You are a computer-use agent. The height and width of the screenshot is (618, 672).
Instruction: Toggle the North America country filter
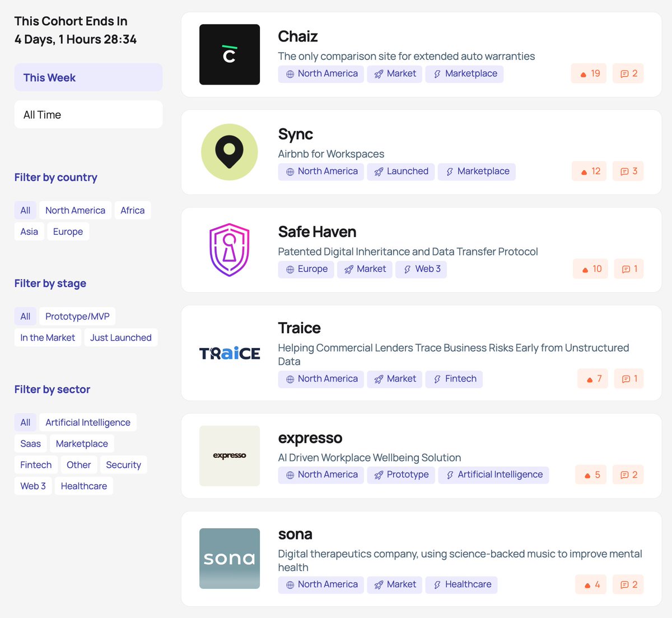tap(75, 210)
